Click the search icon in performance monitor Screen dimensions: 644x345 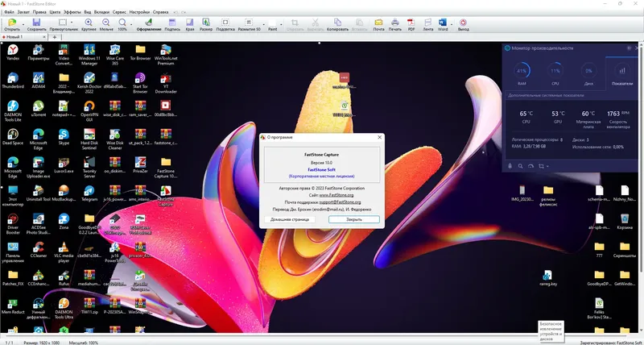coord(520,166)
